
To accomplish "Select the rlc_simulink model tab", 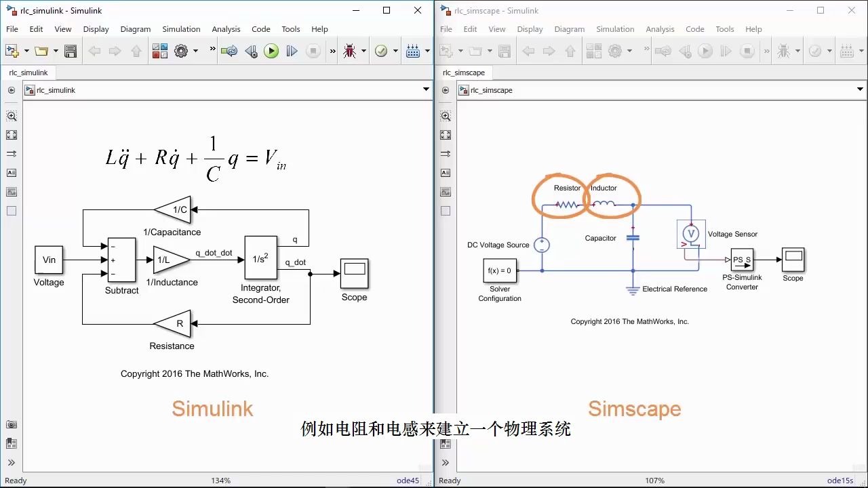I will coord(28,73).
